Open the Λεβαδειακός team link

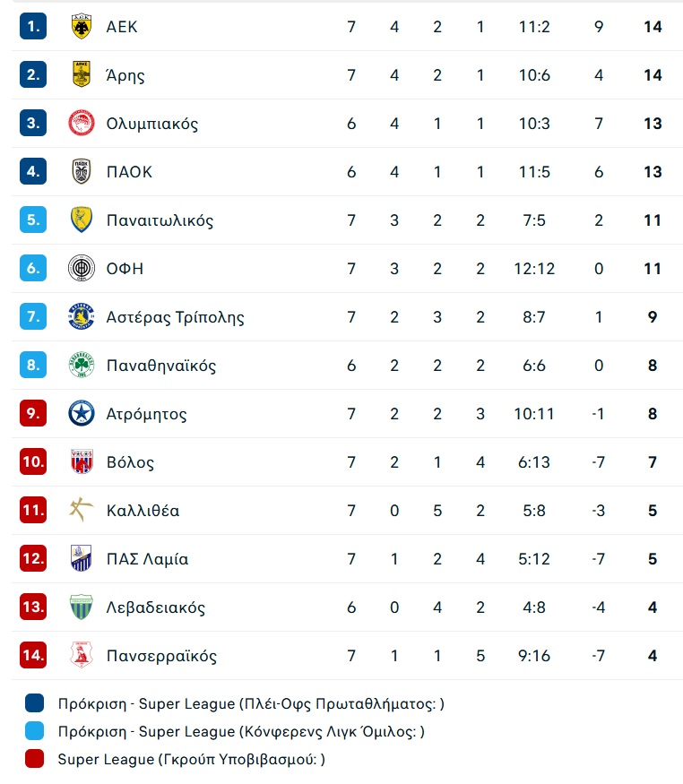pyautogui.click(x=155, y=607)
